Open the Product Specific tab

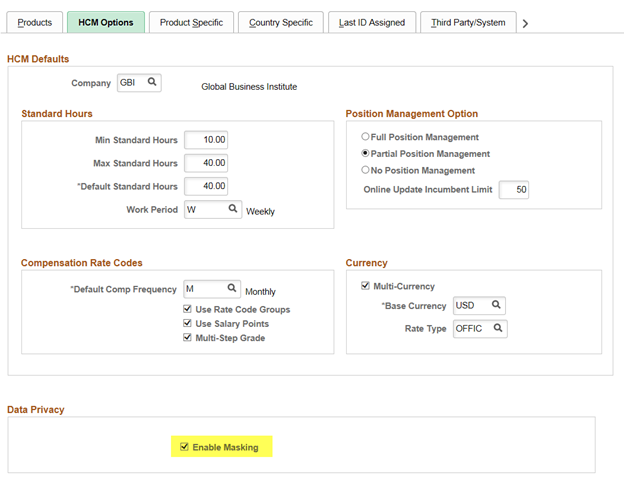191,22
